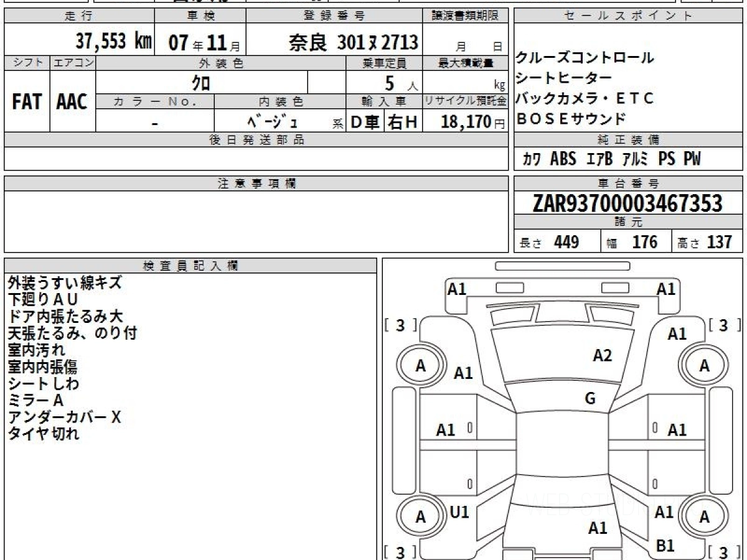747x560 pixels.
Task: Click the note 下廻りAU
Action: [x=43, y=299]
